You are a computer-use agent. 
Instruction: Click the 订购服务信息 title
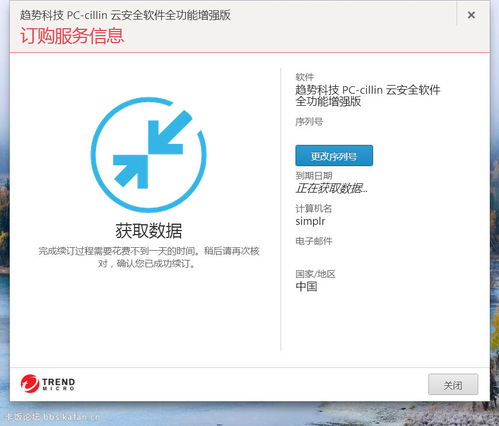pos(72,35)
